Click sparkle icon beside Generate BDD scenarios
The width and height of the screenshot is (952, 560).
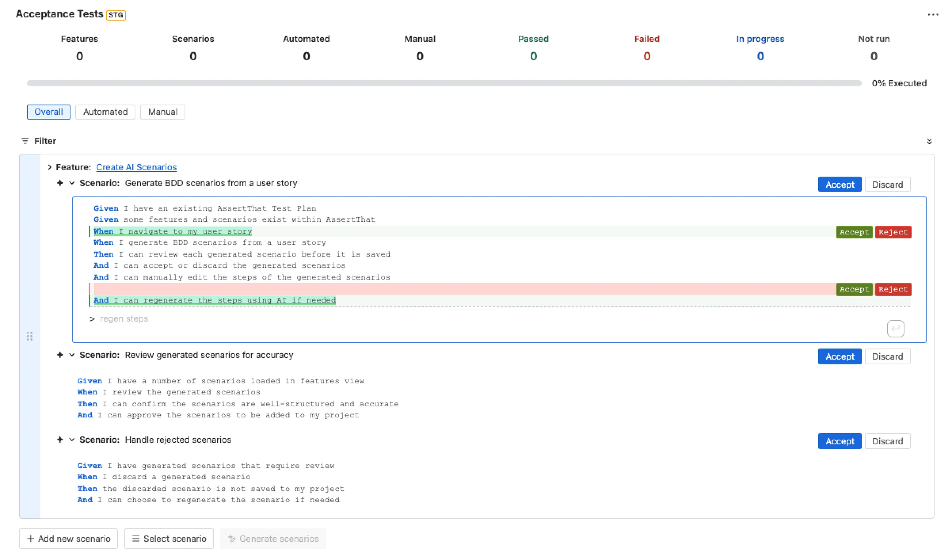60,183
